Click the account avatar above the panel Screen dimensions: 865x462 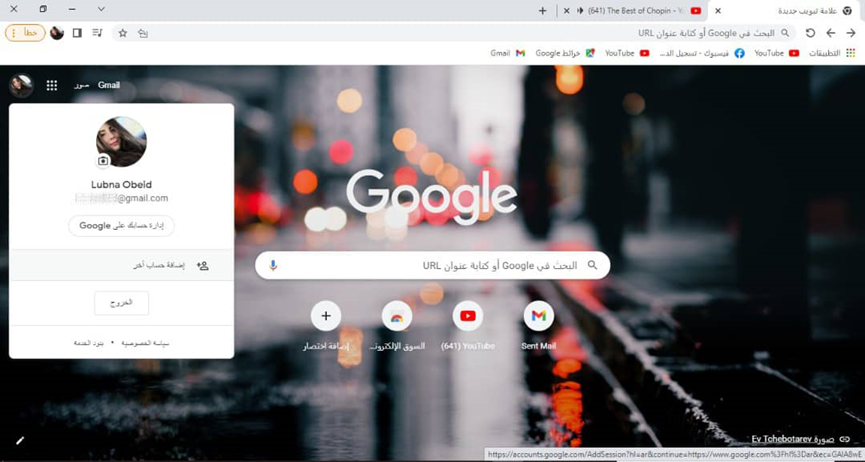pyautogui.click(x=22, y=86)
